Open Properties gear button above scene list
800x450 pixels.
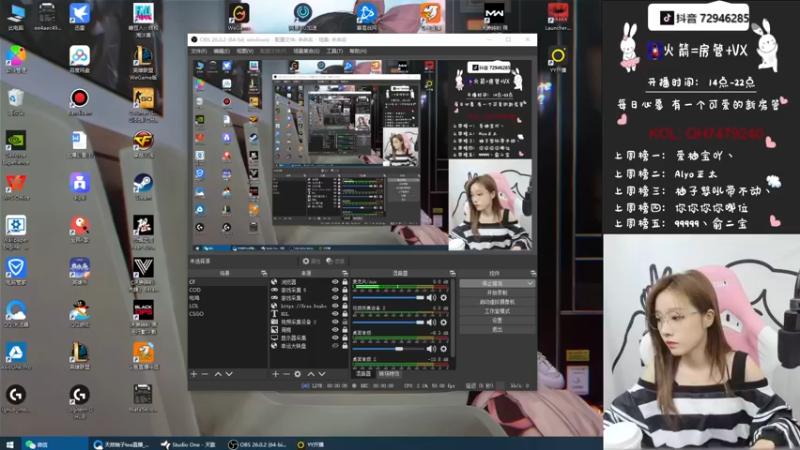311,261
